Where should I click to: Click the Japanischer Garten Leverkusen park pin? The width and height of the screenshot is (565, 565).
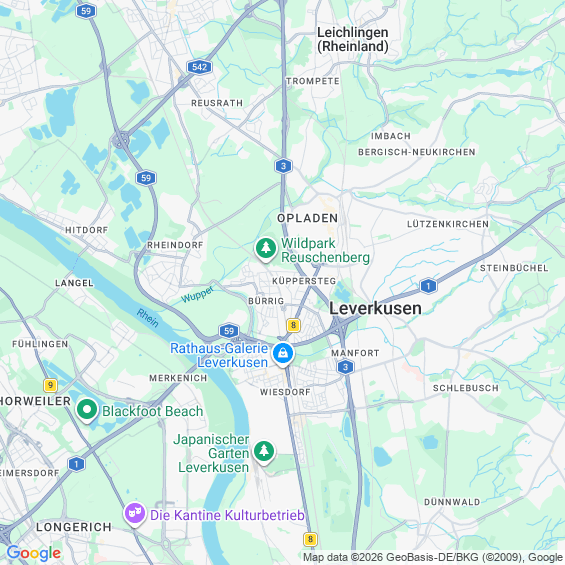[264, 453]
